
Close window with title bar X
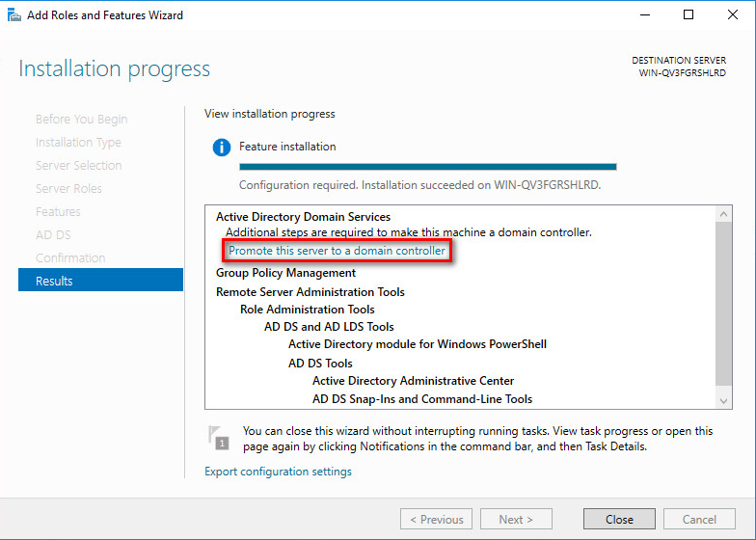coord(733,15)
